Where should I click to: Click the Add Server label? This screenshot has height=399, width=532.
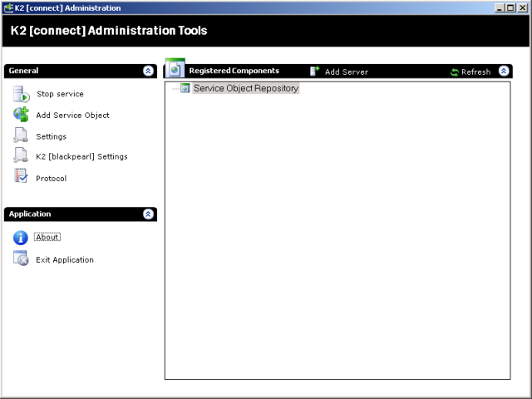pyautogui.click(x=347, y=72)
